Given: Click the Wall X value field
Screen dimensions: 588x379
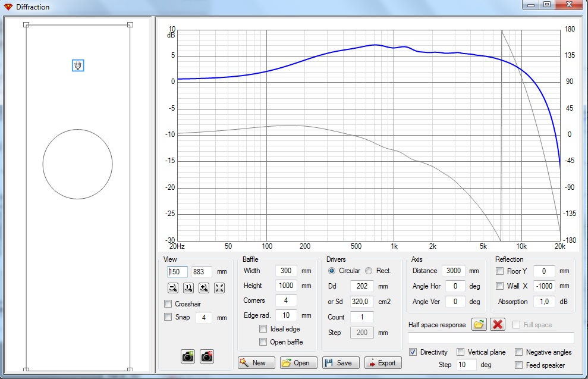Looking at the screenshot, I should 544,286.
